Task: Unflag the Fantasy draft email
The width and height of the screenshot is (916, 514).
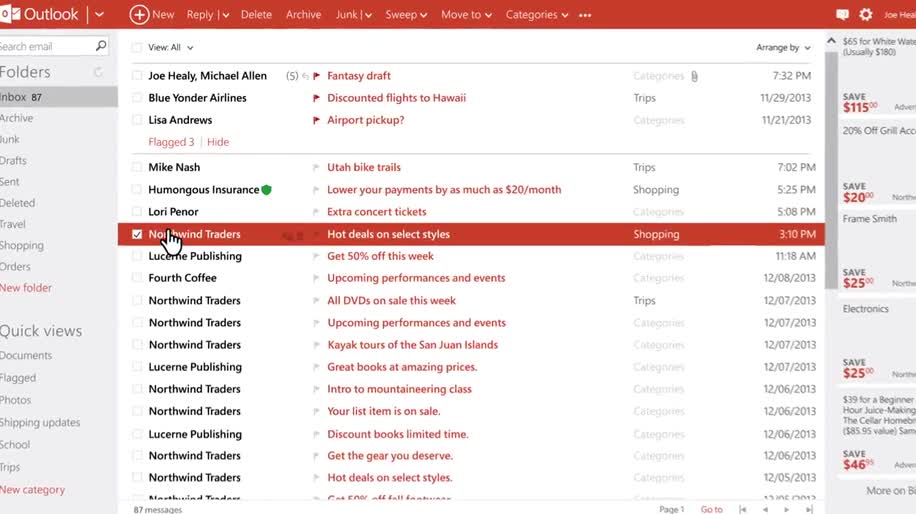Action: pos(317,76)
